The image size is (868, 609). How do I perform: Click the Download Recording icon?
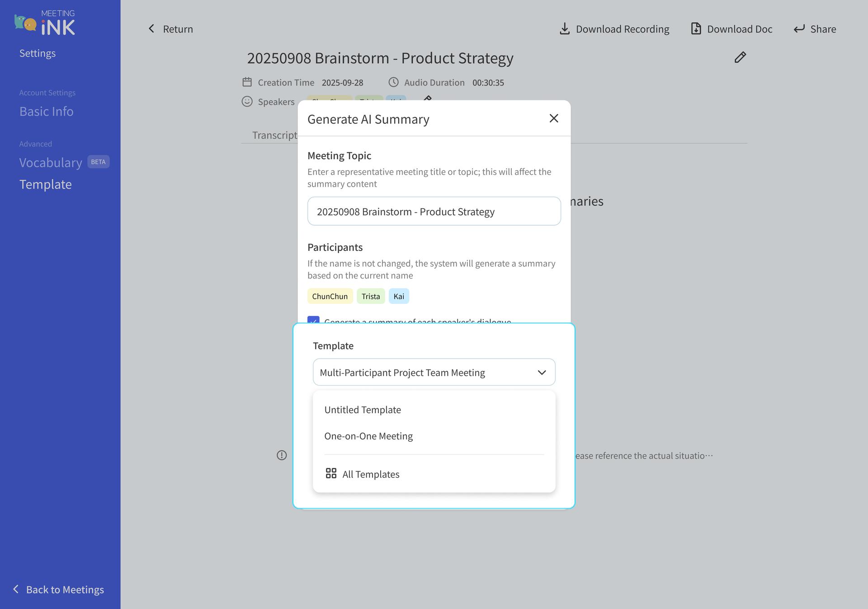tap(564, 29)
